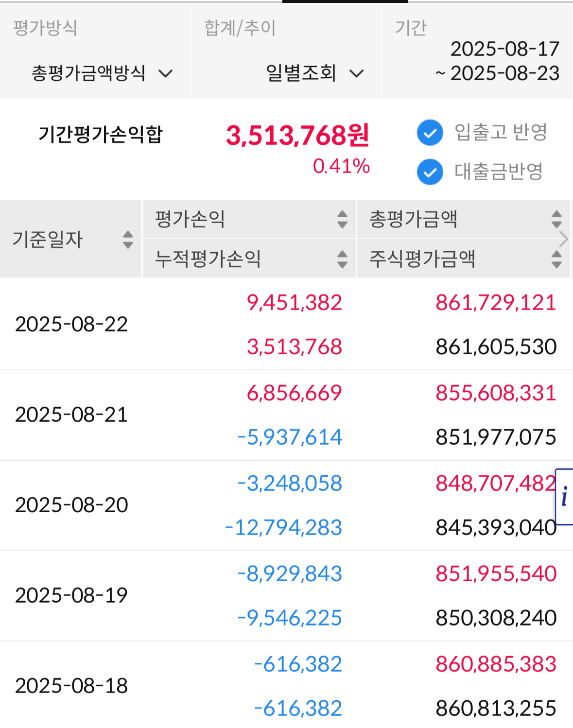Click the 합계/추이 label

pos(240,28)
